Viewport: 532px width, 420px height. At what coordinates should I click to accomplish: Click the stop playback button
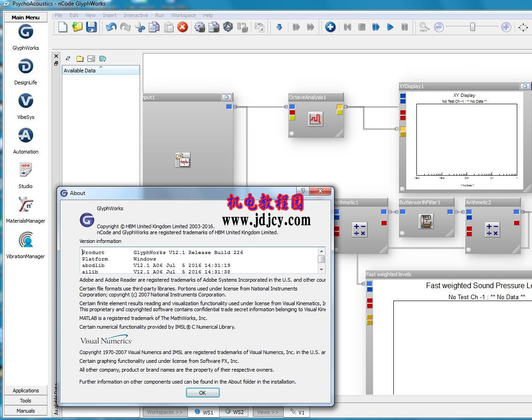click(362, 27)
